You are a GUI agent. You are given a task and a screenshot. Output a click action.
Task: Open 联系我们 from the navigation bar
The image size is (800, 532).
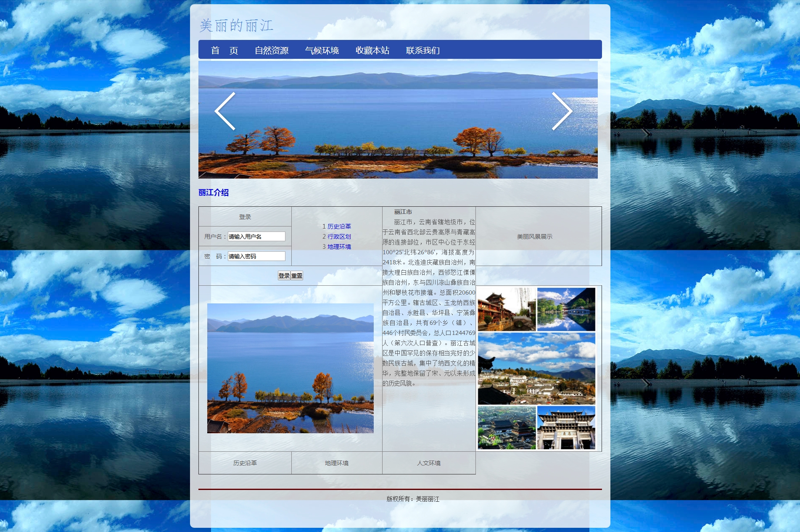[x=423, y=50]
